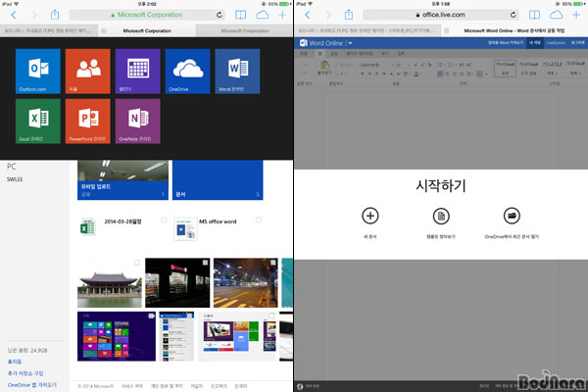The height and width of the screenshot is (392, 588).
Task: Switch to the inactive Microsoft Corporation tab
Action: (x=244, y=30)
